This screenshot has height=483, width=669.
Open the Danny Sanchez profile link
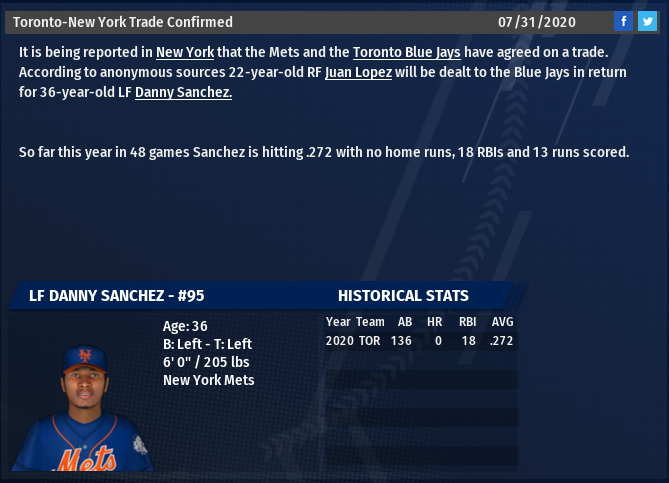[183, 93]
